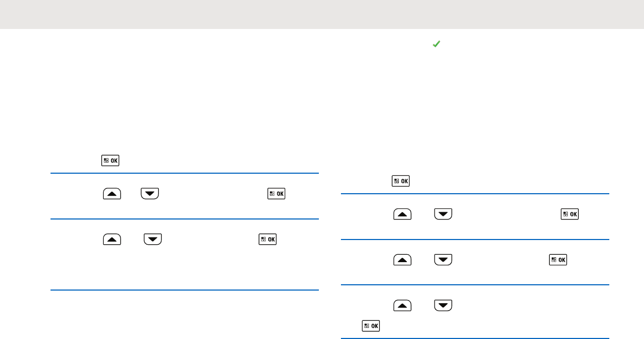Viewport: 644px width, 339px height.
Task: Click the up arrow key in right column's third step
Action: (402, 261)
